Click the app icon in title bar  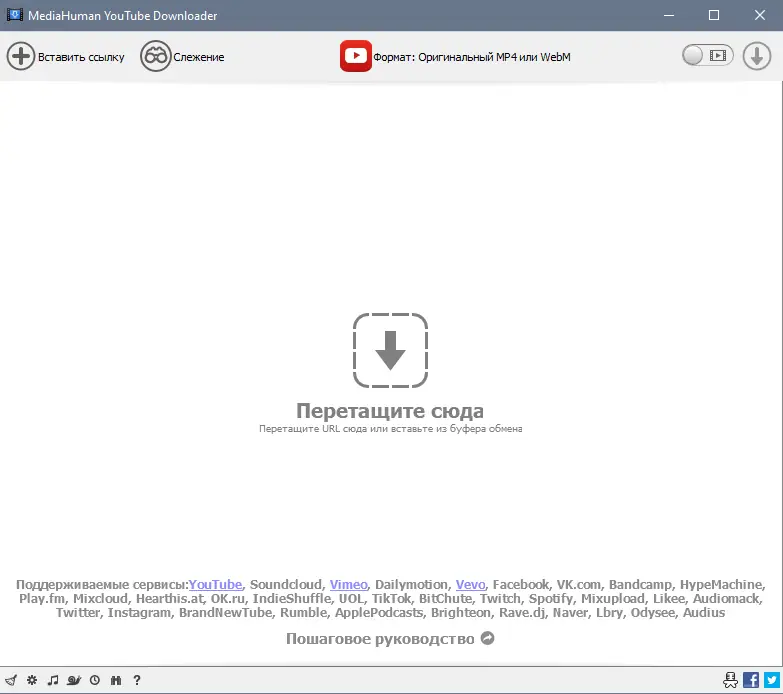(x=14, y=15)
